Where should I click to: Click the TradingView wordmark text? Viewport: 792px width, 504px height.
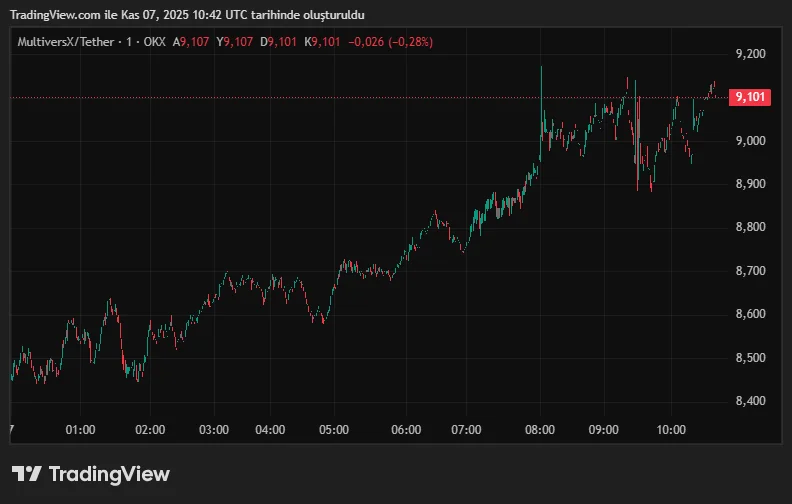pos(108,474)
